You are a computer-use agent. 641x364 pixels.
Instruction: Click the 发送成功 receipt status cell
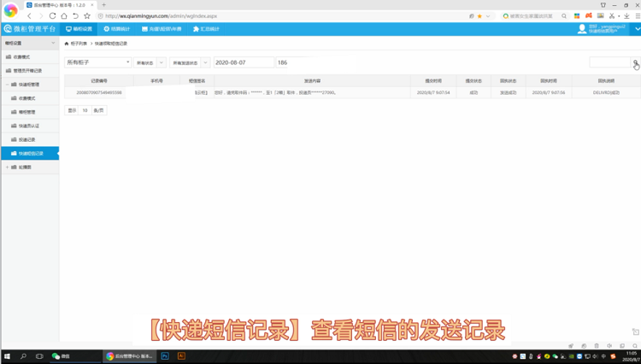pos(509,93)
